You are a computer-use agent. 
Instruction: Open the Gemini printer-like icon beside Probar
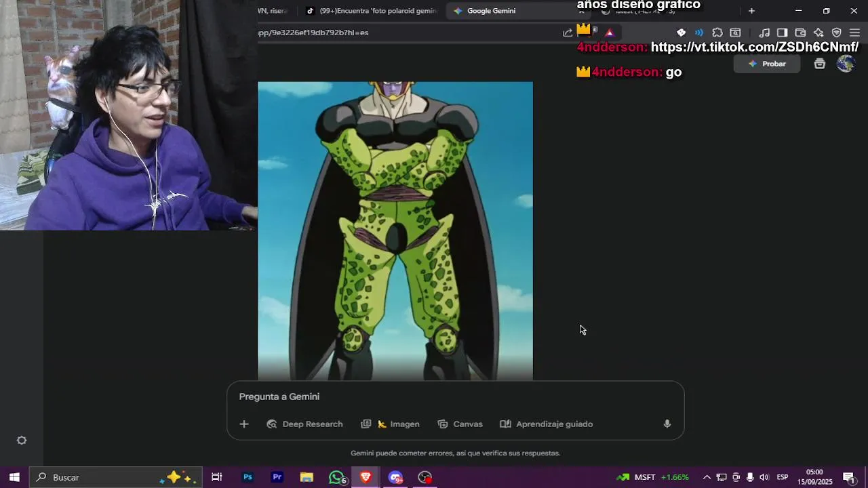point(820,64)
